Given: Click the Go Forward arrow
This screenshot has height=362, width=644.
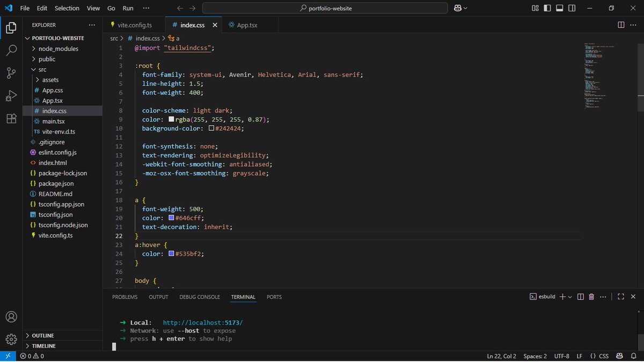Looking at the screenshot, I should (x=193, y=8).
